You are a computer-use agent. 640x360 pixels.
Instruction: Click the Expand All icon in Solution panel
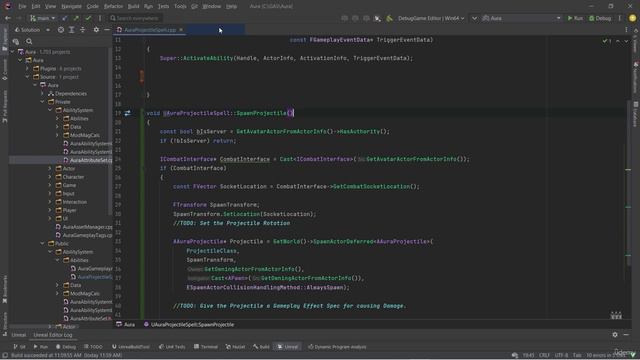tap(71, 30)
